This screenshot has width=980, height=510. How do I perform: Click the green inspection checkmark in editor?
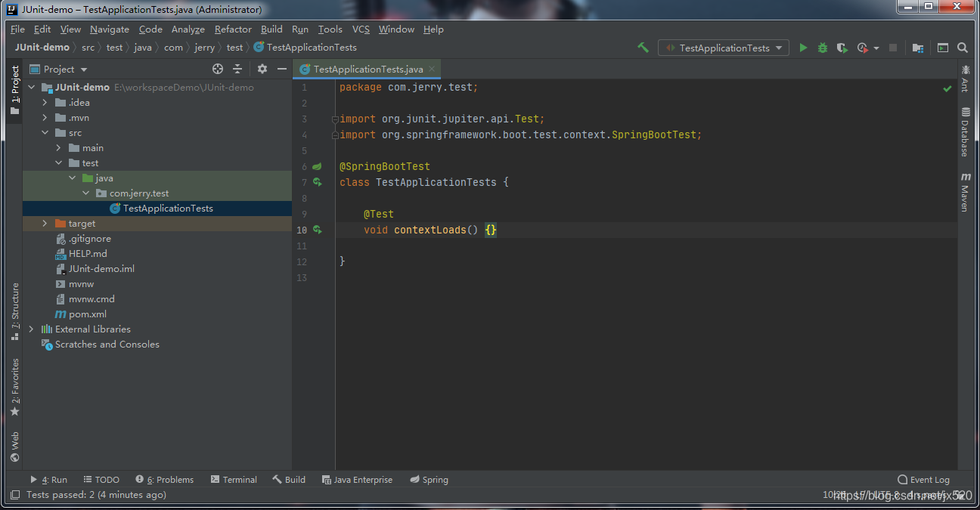click(x=947, y=88)
